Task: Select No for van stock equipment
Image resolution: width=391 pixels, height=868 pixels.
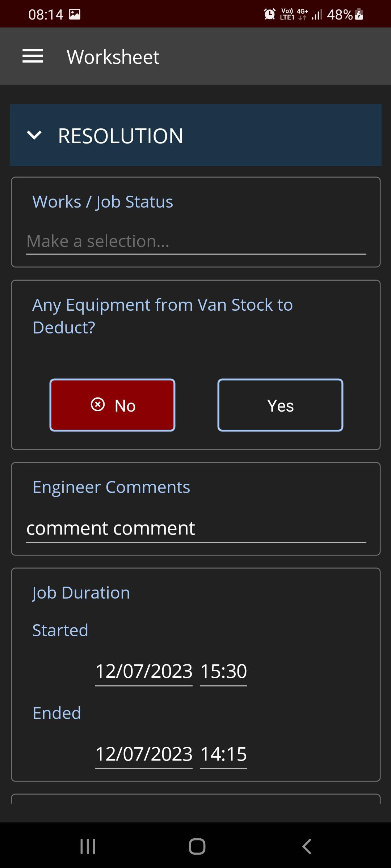Action: 112,405
